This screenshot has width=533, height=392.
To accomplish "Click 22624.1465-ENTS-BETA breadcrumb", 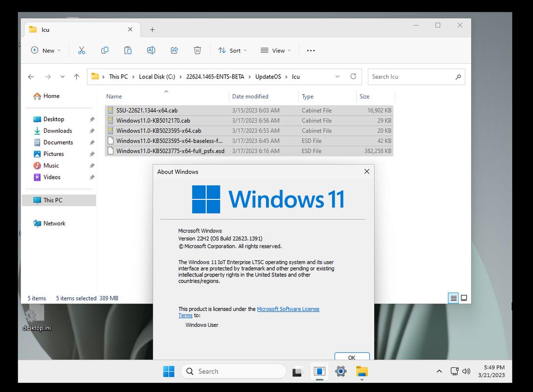I will click(215, 77).
